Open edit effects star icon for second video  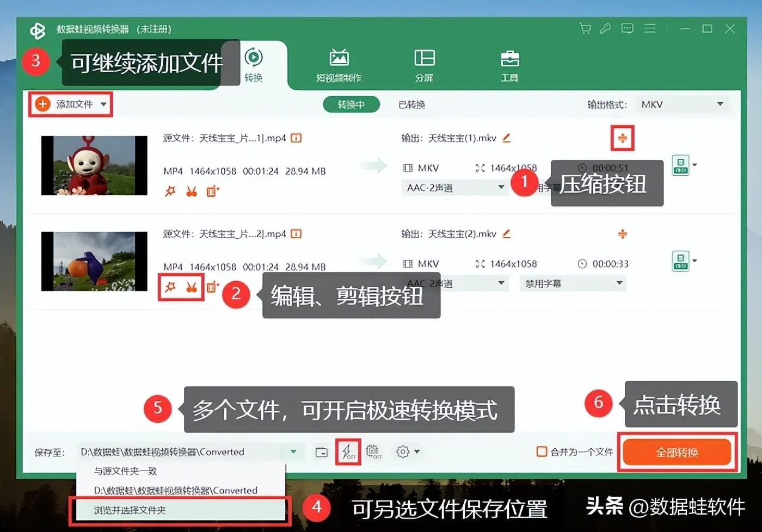point(170,287)
